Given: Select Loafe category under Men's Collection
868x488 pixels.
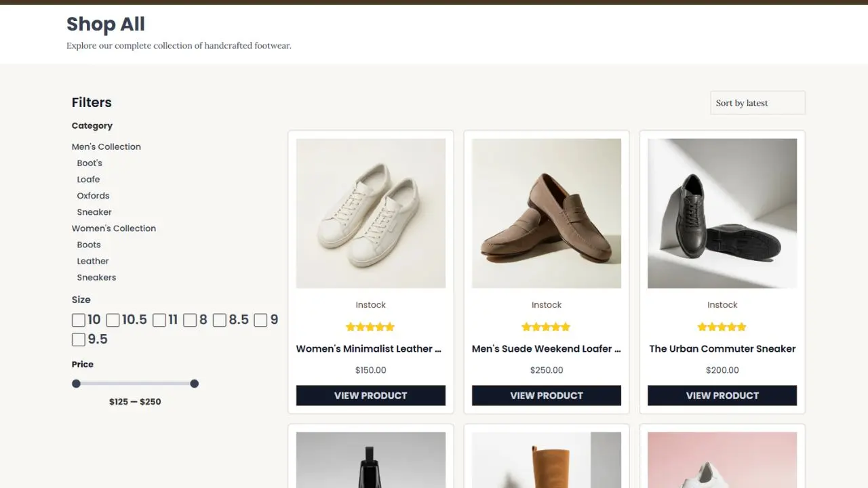Looking at the screenshot, I should pos(88,180).
